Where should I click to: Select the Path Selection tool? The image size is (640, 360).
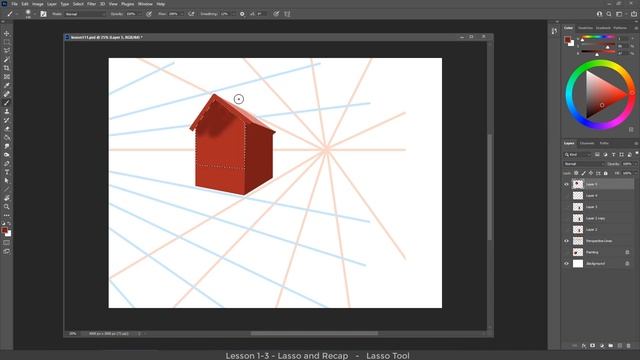pos(7,180)
